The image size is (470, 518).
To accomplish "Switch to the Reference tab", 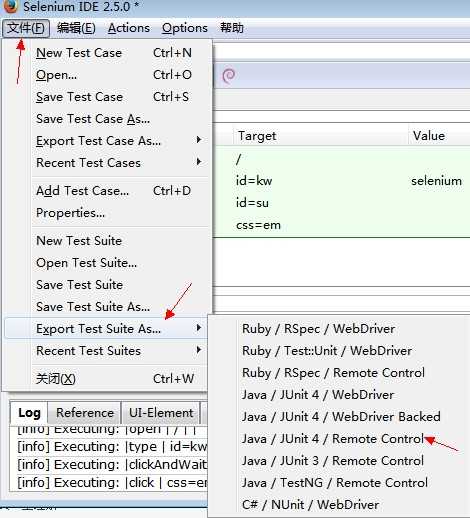I will (85, 413).
